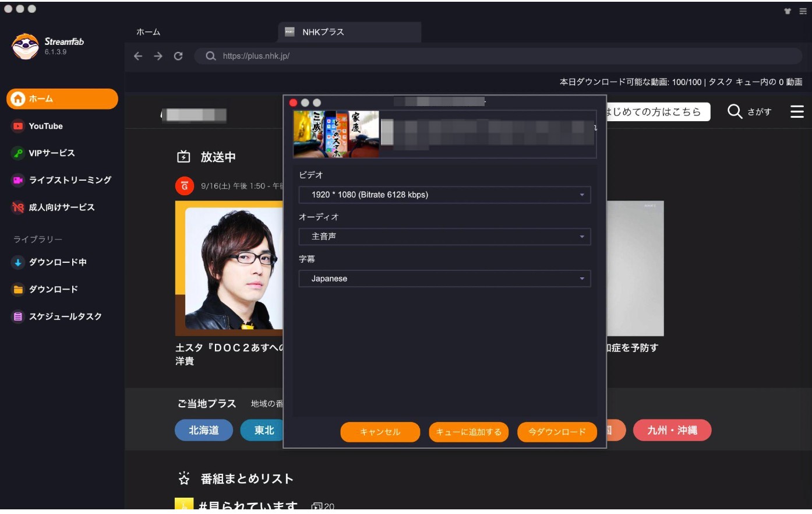Image resolution: width=812 pixels, height=514 pixels.
Task: Open the ダウンロード library entry
Action: (x=53, y=289)
